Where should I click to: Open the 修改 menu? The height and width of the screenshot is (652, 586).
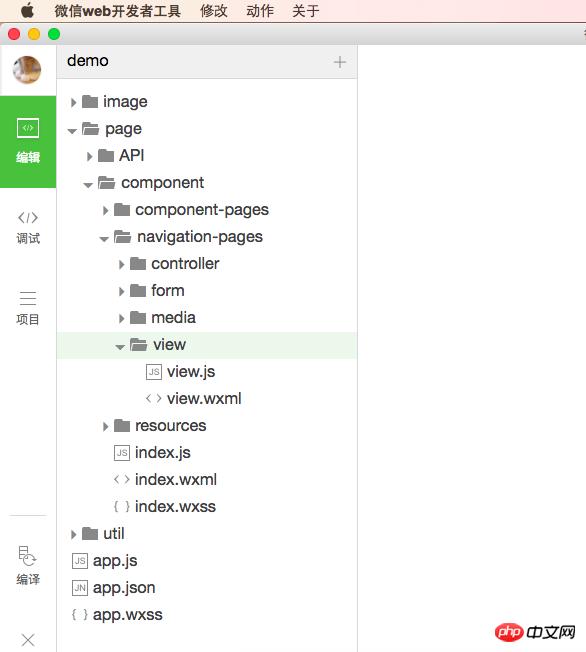coord(214,10)
